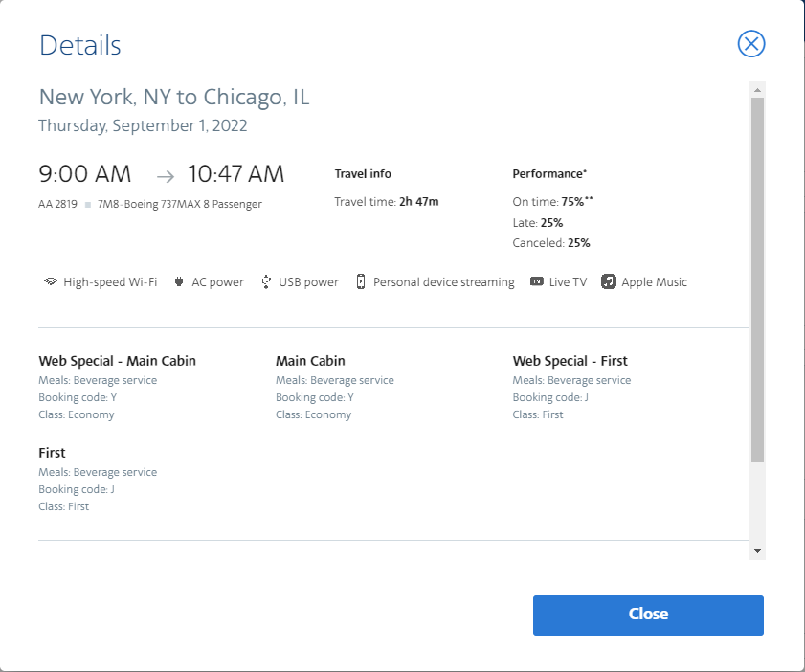Click the High-speed Wi-Fi icon
The image size is (805, 672).
[51, 282]
